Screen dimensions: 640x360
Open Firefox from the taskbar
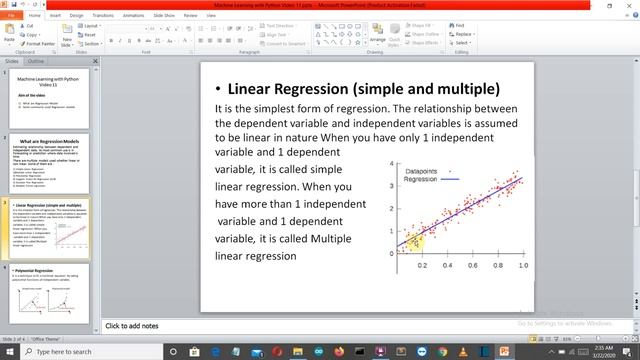(x=339, y=351)
